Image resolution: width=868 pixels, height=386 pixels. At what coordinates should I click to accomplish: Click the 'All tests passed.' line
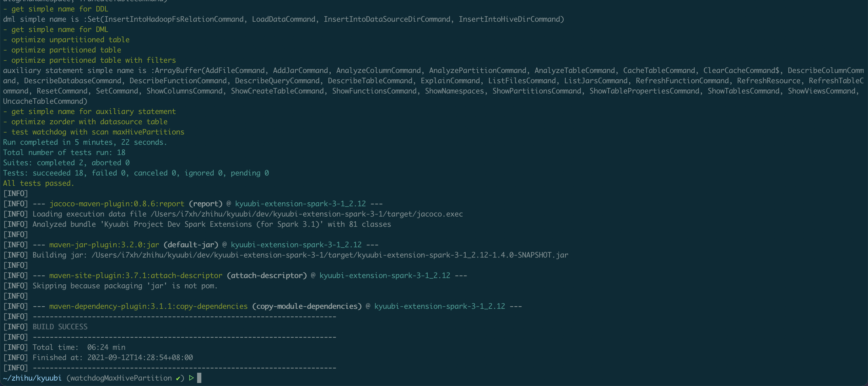tap(38, 183)
